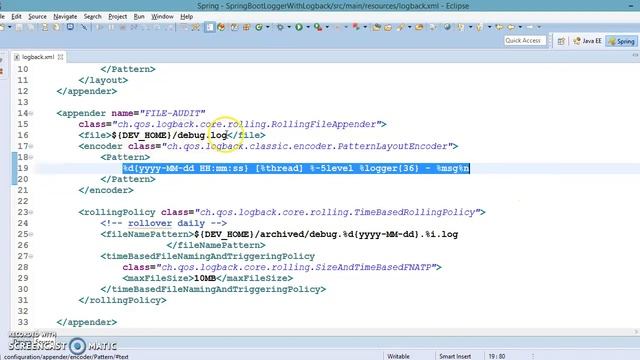Click the Debug bug toolbar icon
Viewport: 640px width, 360px height.
coord(280,27)
